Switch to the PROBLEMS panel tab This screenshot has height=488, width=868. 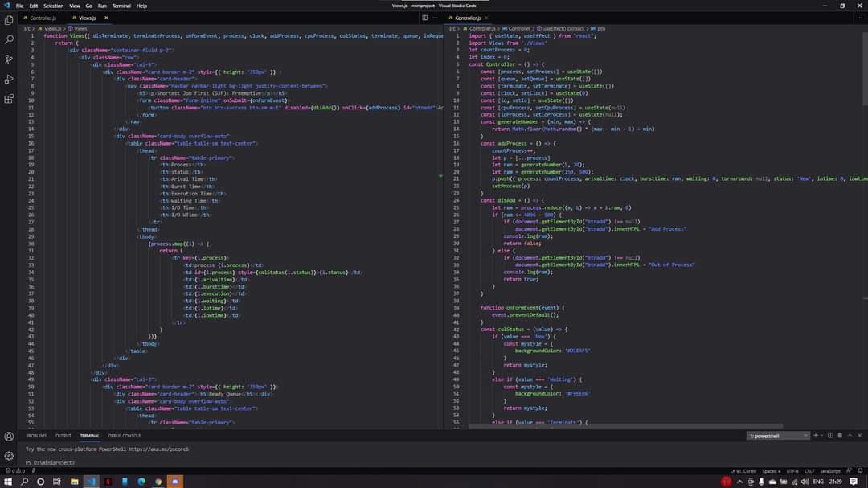[x=36, y=436]
